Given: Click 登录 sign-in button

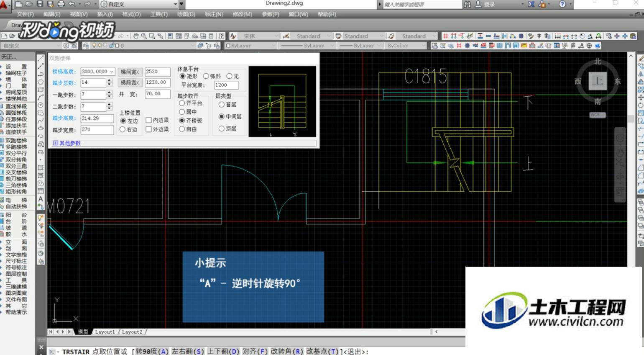Looking at the screenshot, I should click(489, 4).
